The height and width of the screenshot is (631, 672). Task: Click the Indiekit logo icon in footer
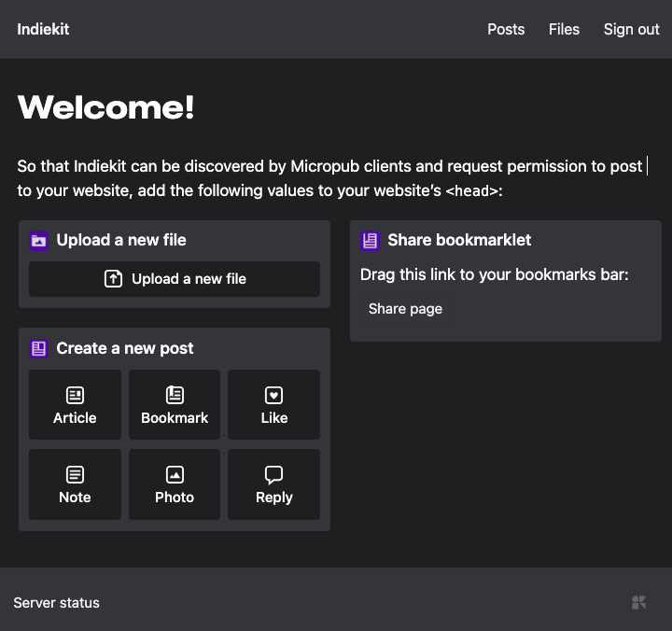(x=638, y=603)
